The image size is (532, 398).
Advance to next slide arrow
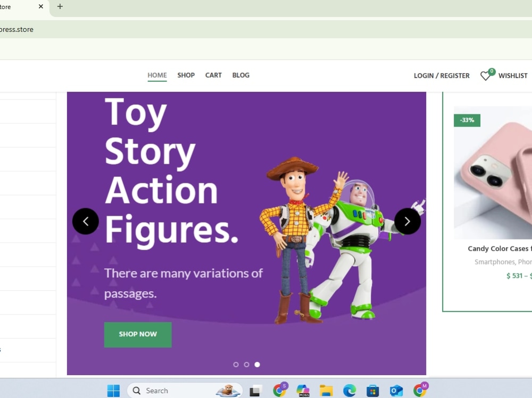click(x=408, y=222)
